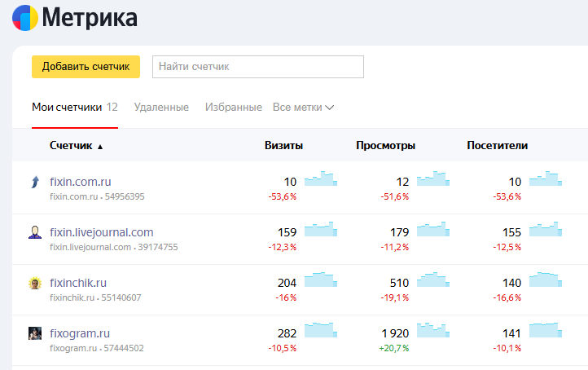
Task: Sort by the Визиты column
Action: [284, 146]
